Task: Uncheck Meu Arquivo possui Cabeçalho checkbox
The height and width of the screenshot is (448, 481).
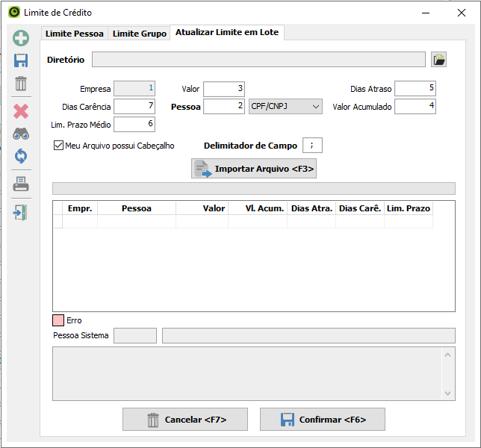Action: 59,146
